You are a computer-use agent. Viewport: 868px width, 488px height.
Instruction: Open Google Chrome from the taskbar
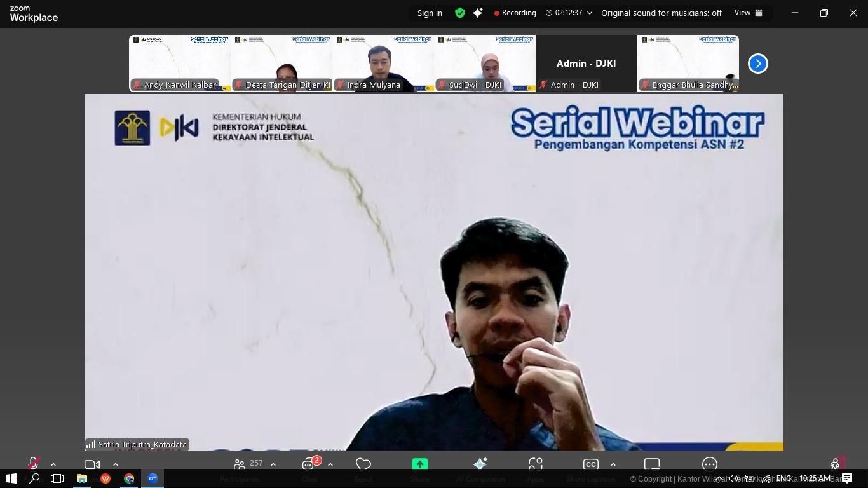129,478
